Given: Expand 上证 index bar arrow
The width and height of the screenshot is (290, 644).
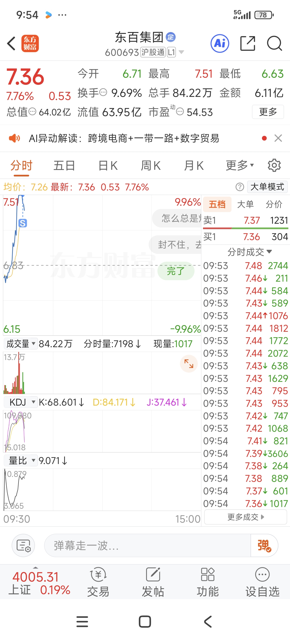Looking at the screenshot, I should (35, 568).
